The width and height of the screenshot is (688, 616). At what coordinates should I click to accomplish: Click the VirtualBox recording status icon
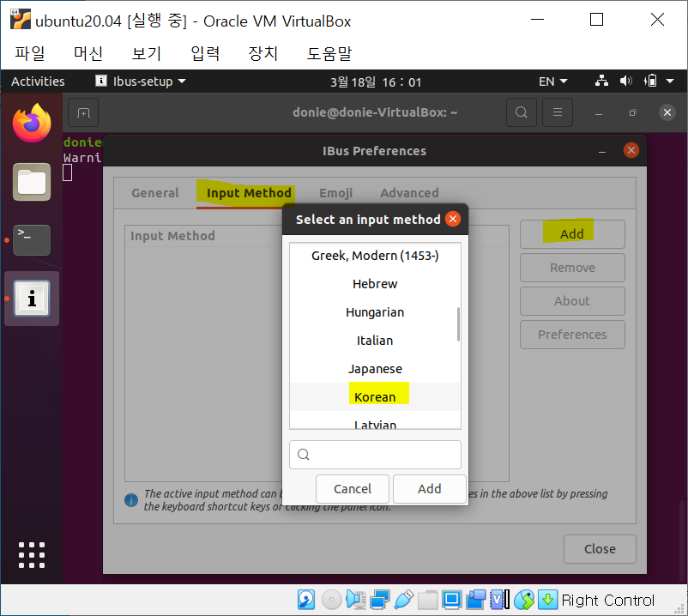[476, 600]
